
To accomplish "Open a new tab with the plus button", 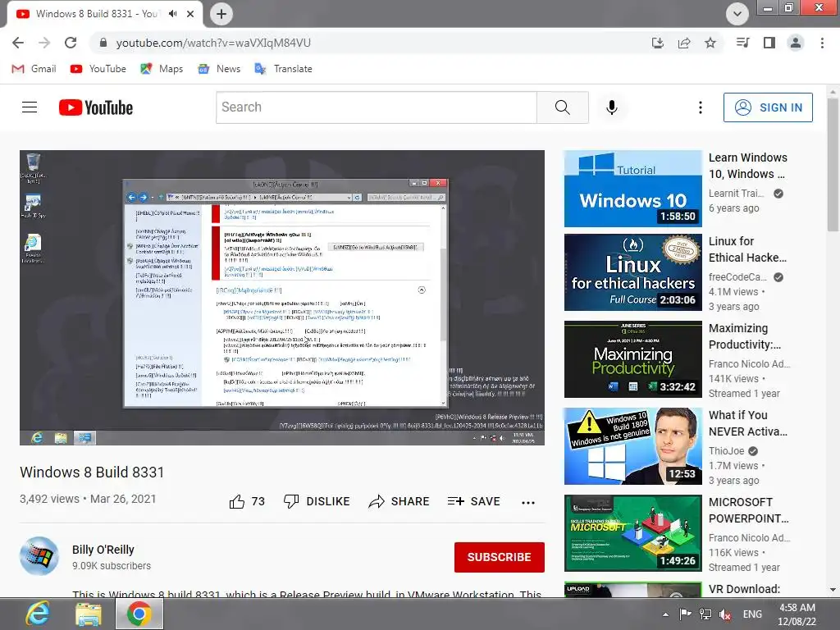I will pyautogui.click(x=221, y=14).
